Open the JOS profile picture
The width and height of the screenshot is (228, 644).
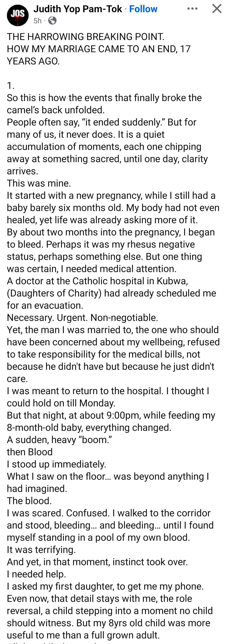pyautogui.click(x=18, y=15)
